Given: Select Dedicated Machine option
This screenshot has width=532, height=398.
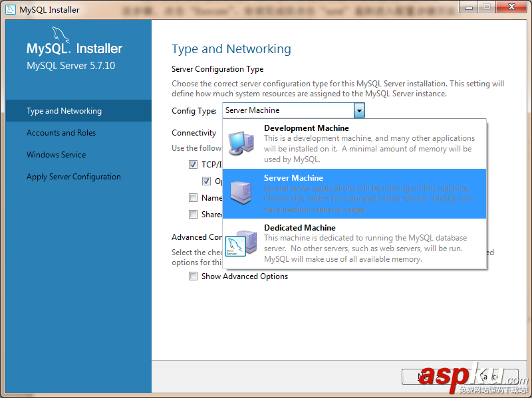Looking at the screenshot, I should click(x=354, y=243).
